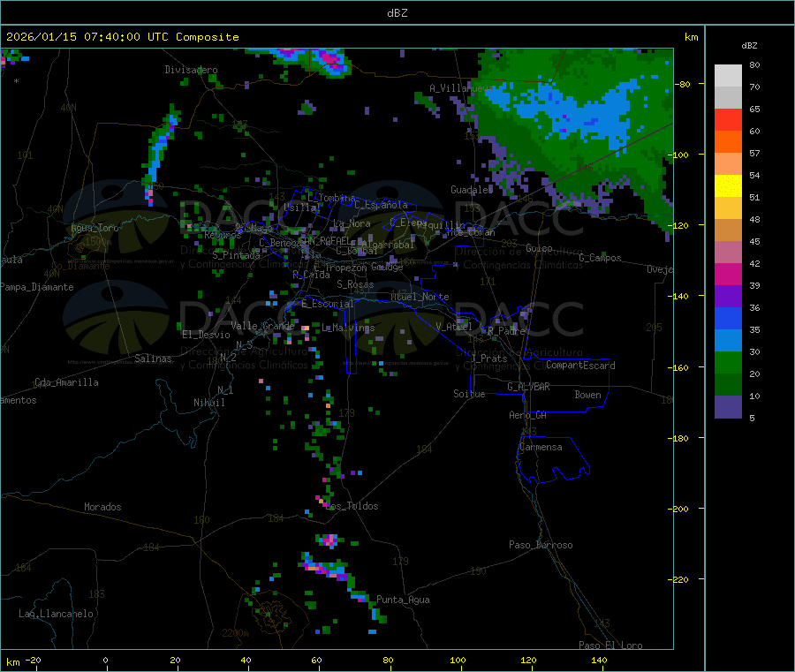Click the El_Desvio map label
The width and height of the screenshot is (795, 672).
(x=206, y=335)
